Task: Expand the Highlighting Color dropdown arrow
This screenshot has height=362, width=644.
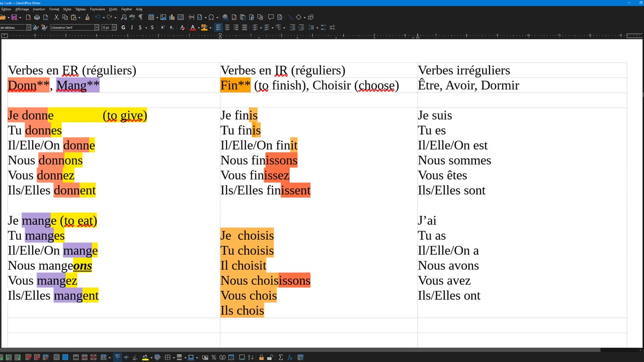Action: (210, 28)
